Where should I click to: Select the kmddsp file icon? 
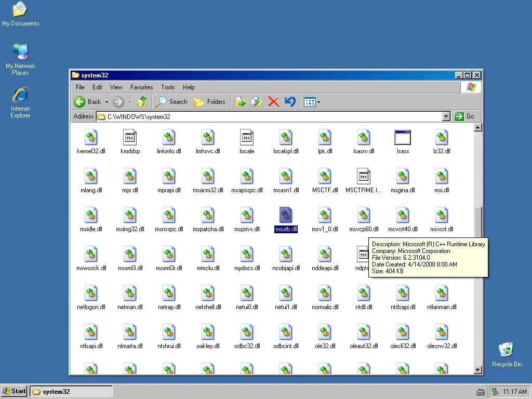point(130,137)
